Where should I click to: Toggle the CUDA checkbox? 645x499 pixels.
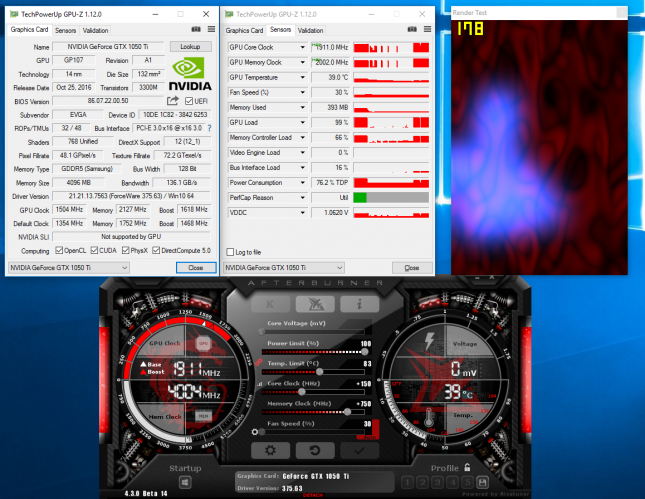(x=94, y=250)
